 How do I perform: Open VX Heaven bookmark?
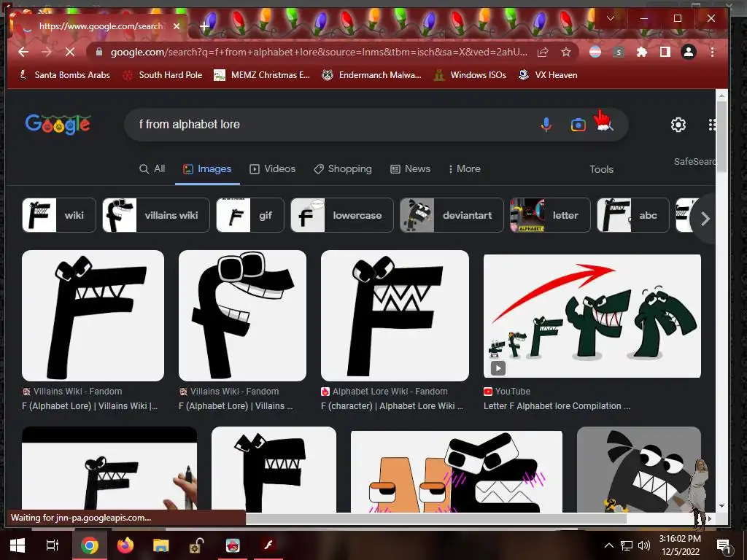coord(548,75)
